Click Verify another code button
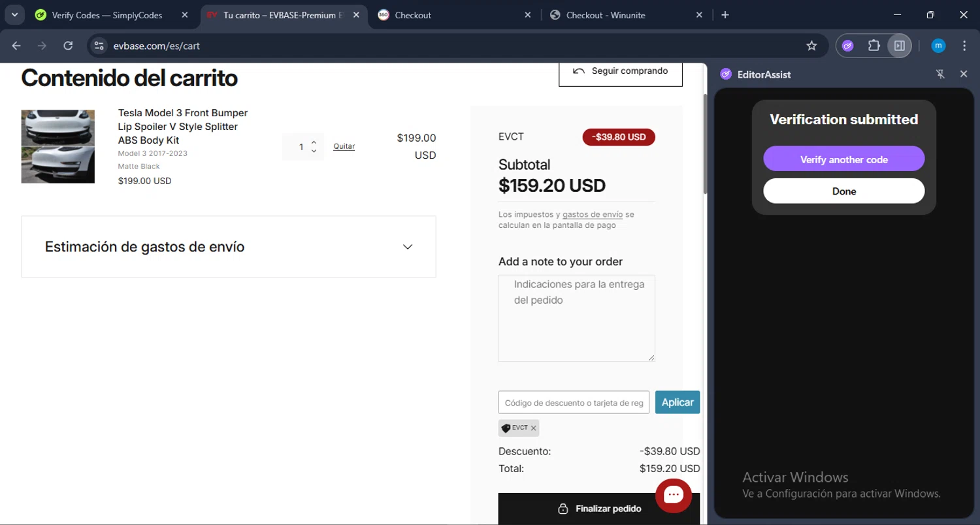This screenshot has height=525, width=980. (843, 159)
